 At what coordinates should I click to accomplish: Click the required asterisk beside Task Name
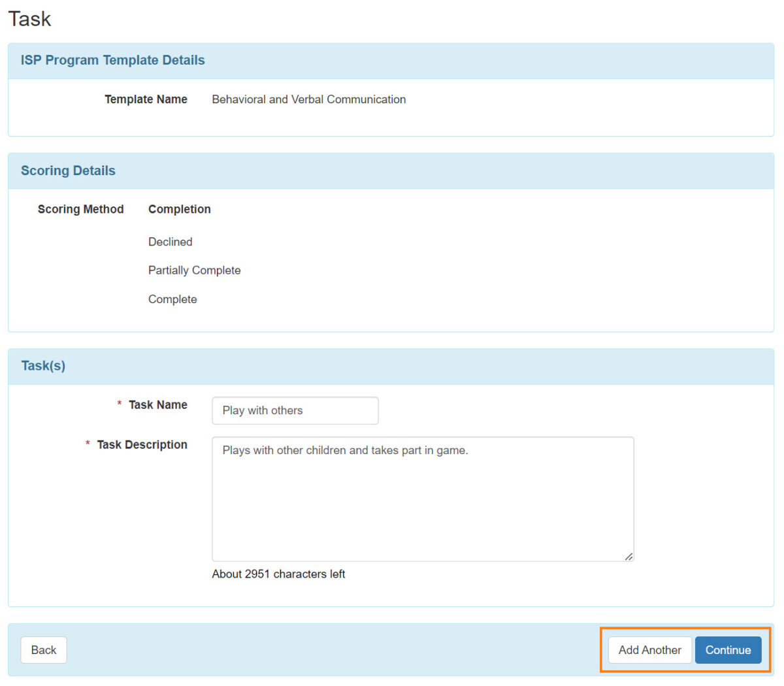118,405
